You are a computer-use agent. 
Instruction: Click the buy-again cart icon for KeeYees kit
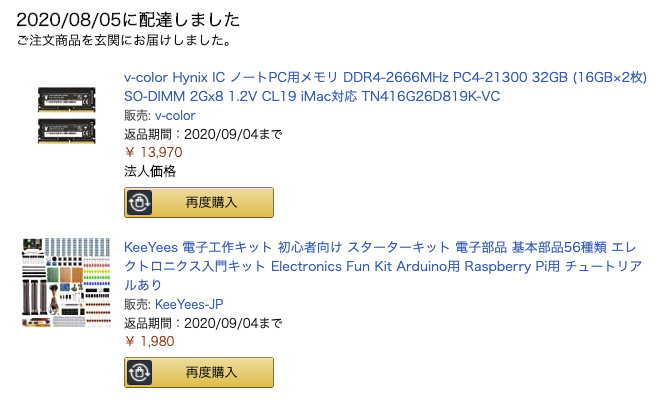(x=141, y=372)
